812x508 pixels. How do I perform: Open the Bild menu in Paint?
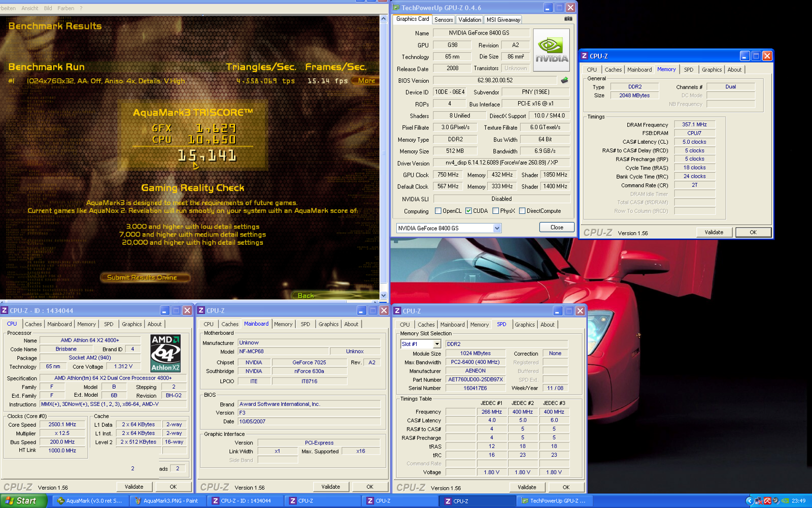tap(48, 8)
